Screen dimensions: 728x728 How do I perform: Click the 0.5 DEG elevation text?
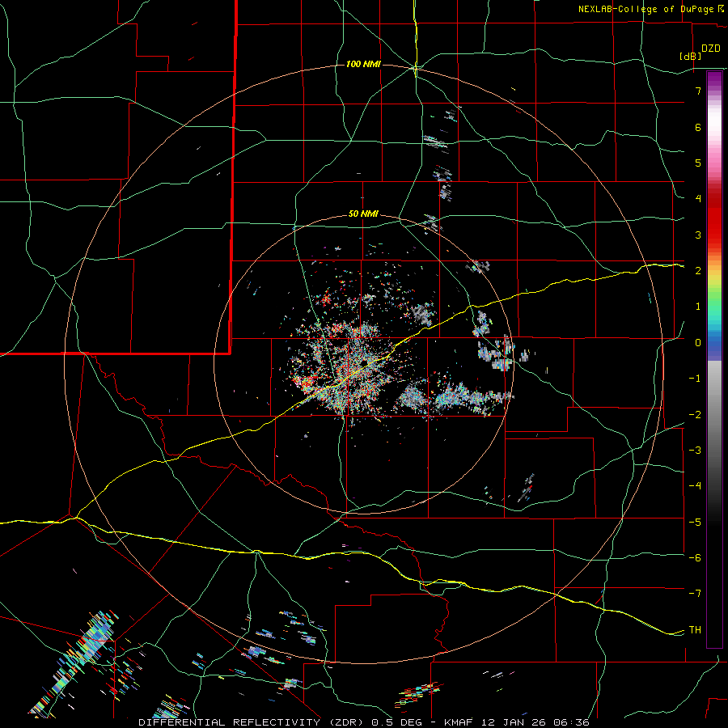tap(397, 722)
